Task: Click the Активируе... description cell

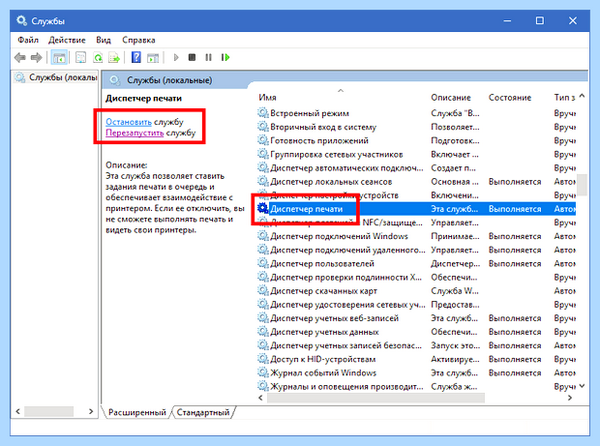Action: (x=455, y=359)
